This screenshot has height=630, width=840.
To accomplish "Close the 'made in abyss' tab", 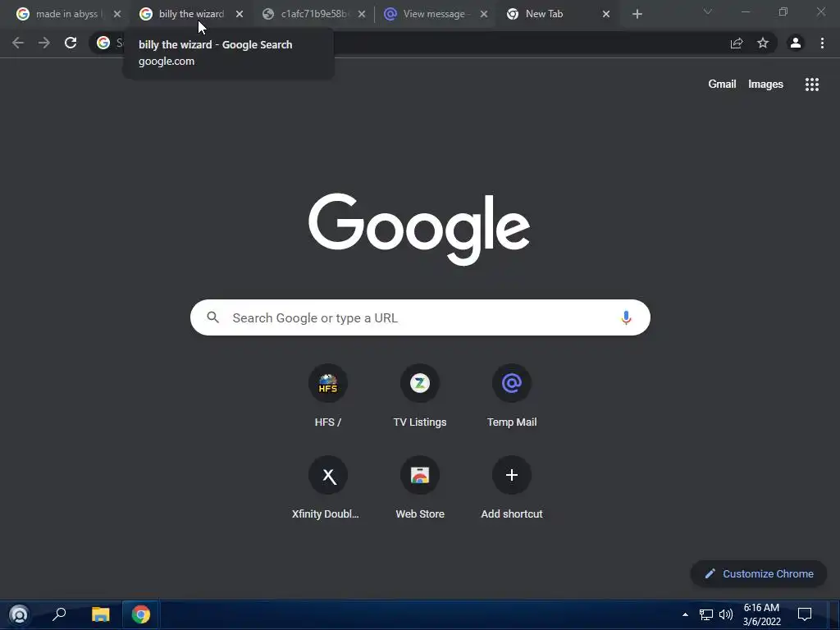I will coord(116,15).
